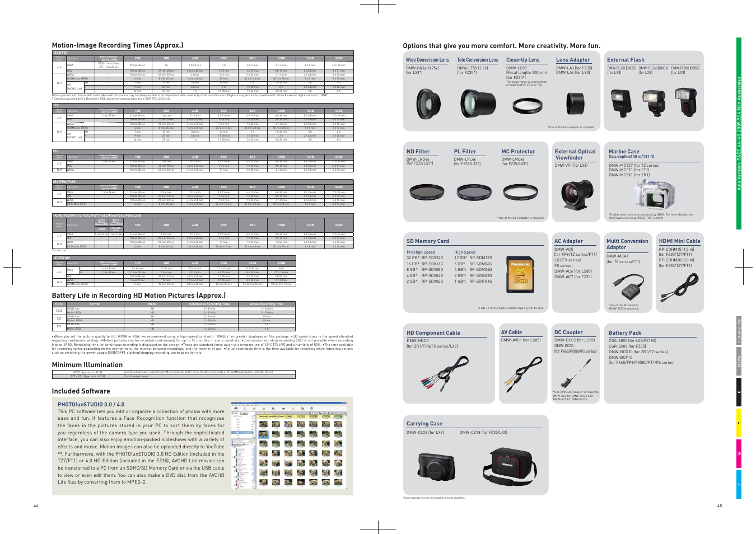The image size is (756, 534).
Task: Click the 'Options that give you more comfort' headline
Action: point(502,46)
